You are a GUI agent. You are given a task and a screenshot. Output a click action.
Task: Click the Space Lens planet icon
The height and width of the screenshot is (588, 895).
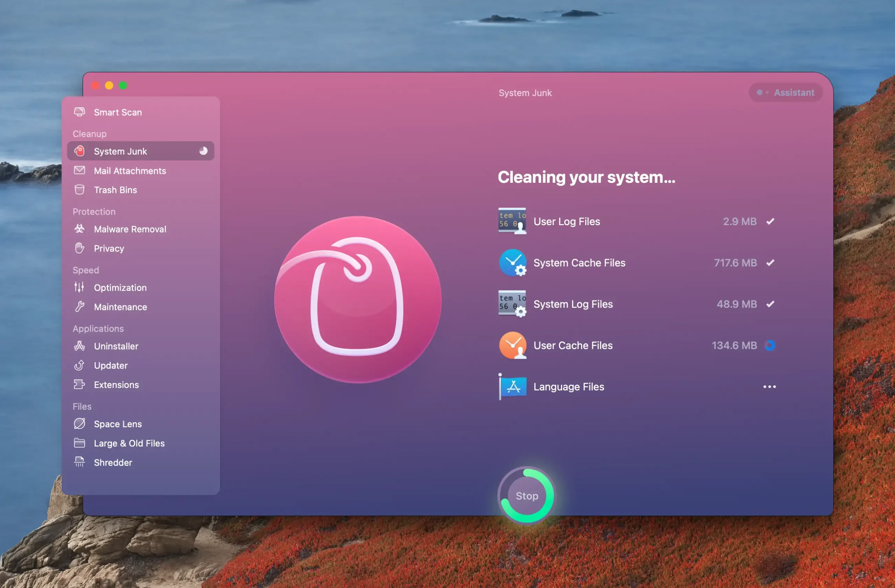tap(79, 424)
